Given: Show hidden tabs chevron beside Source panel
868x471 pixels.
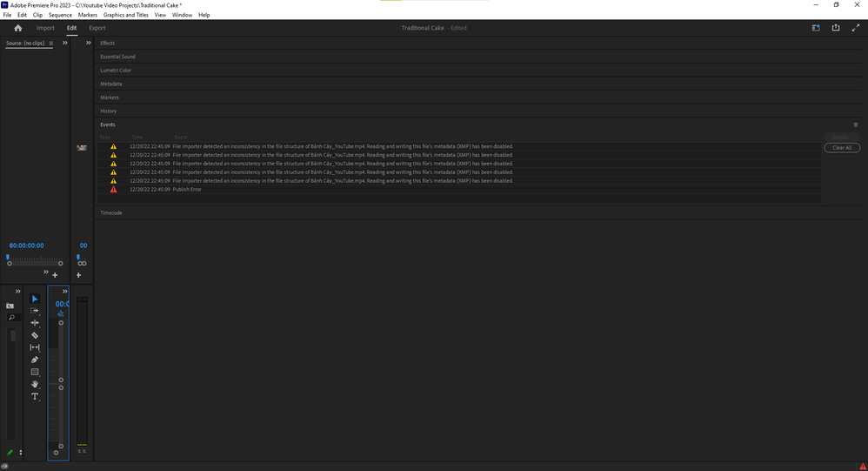Looking at the screenshot, I should tap(64, 43).
